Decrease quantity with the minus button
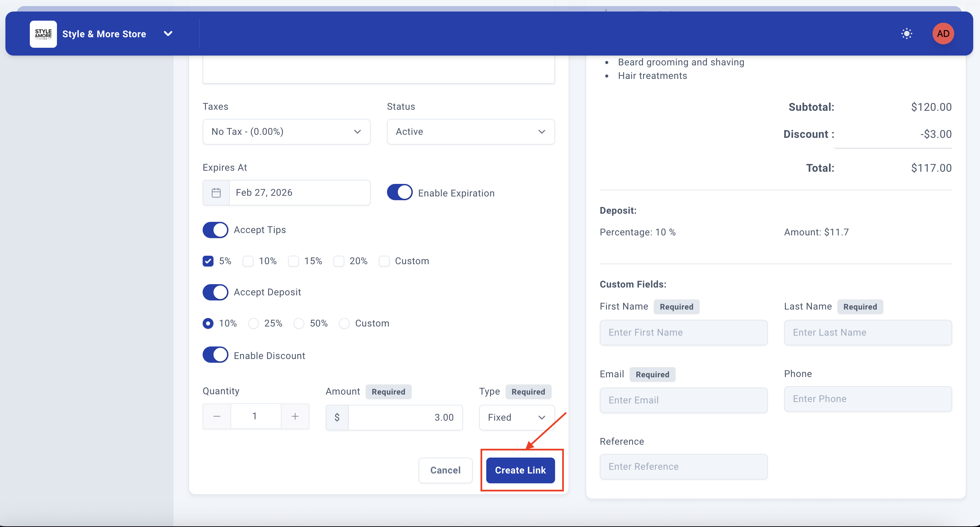The width and height of the screenshot is (980, 527). (217, 416)
